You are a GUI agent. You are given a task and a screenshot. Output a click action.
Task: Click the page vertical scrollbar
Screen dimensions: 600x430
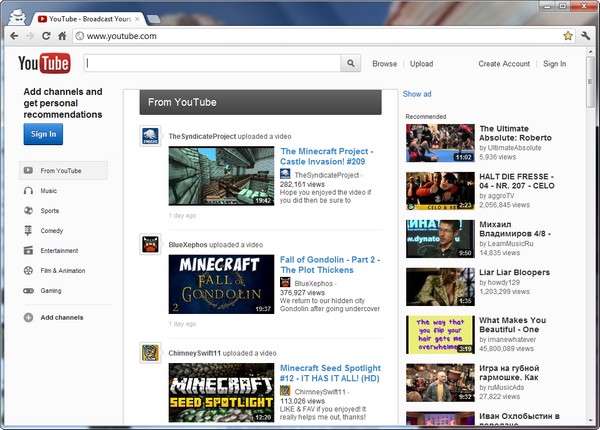pyautogui.click(x=590, y=83)
